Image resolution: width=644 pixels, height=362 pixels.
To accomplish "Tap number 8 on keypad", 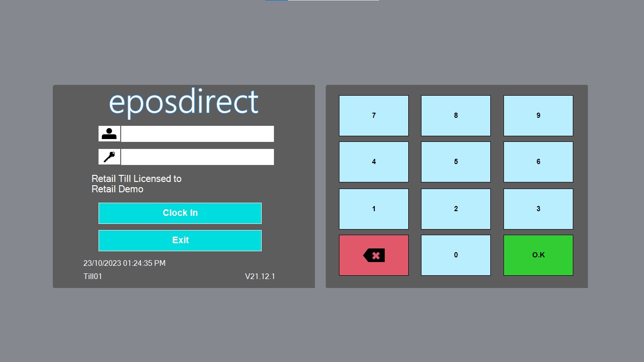I will coord(456,115).
